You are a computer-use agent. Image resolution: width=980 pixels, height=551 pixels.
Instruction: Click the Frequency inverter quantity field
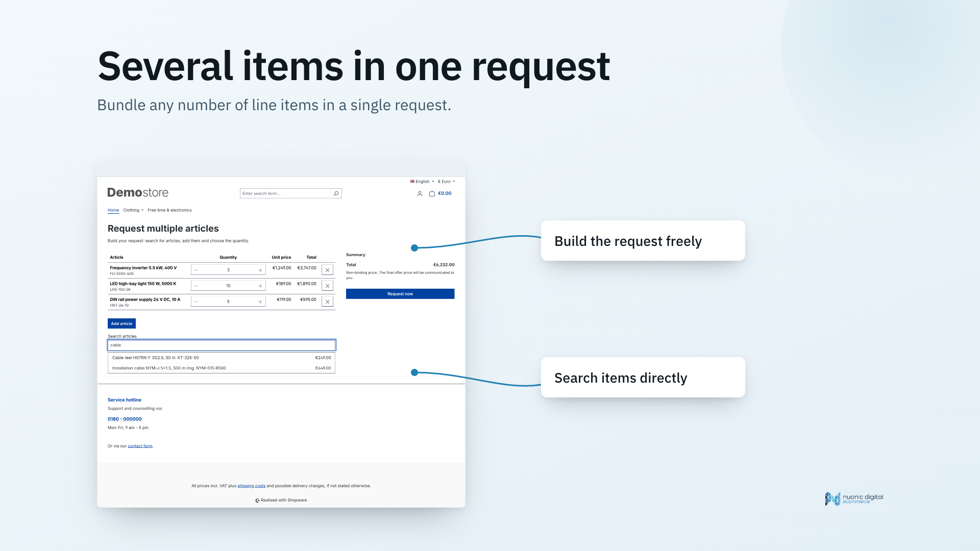point(228,270)
